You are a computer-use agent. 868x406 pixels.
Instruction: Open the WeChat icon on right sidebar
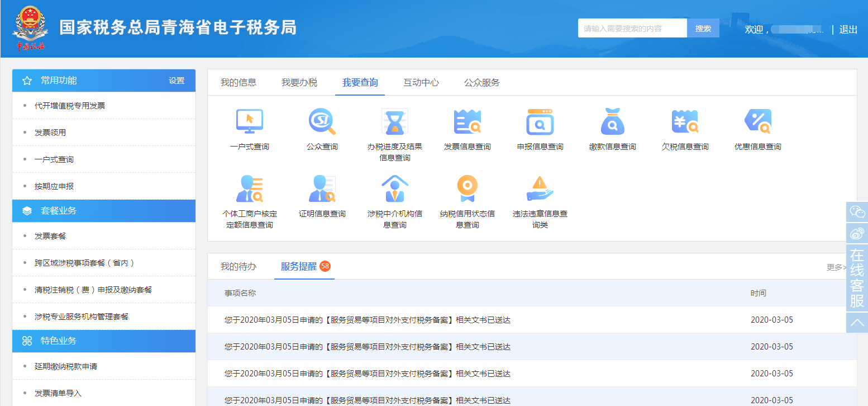pyautogui.click(x=857, y=212)
